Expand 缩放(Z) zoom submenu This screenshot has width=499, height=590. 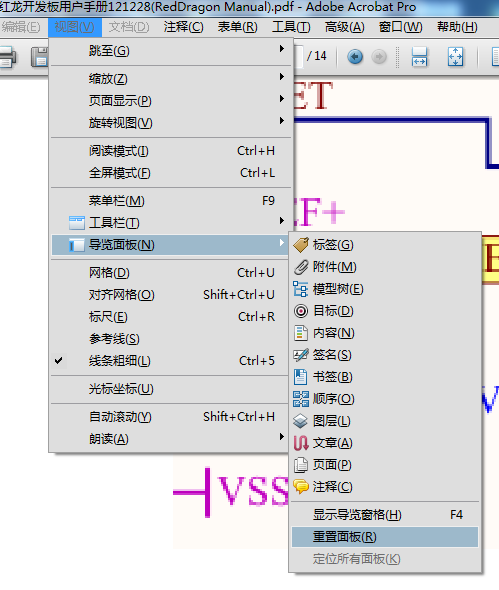(x=171, y=79)
